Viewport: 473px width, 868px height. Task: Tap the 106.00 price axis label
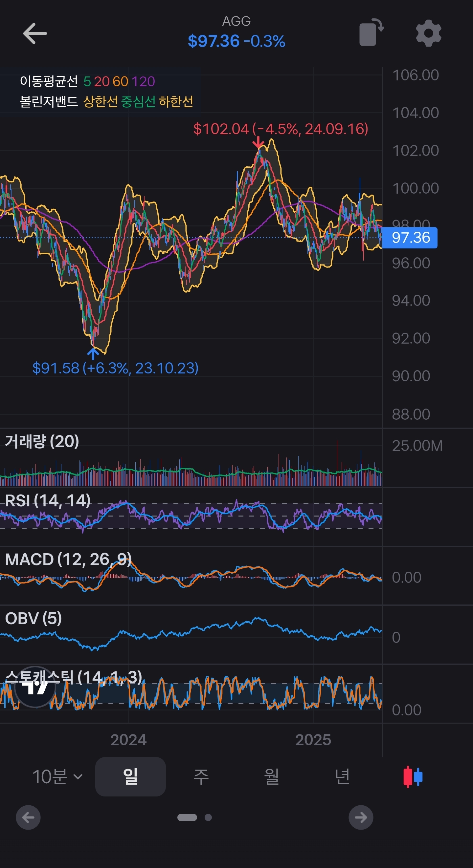(416, 75)
